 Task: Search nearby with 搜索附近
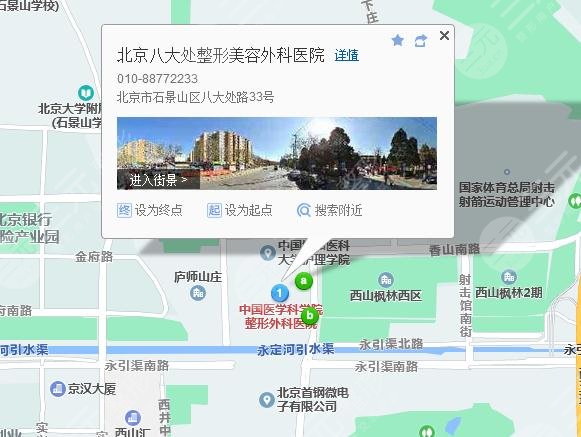coord(329,211)
